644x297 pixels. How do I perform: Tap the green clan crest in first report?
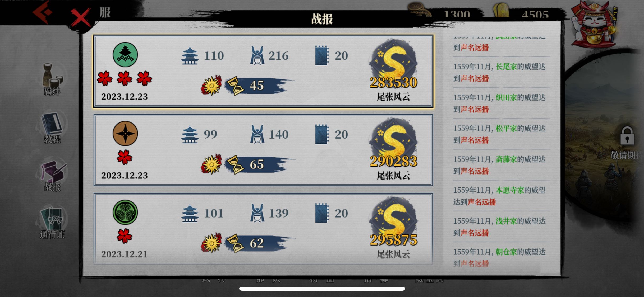(x=125, y=55)
